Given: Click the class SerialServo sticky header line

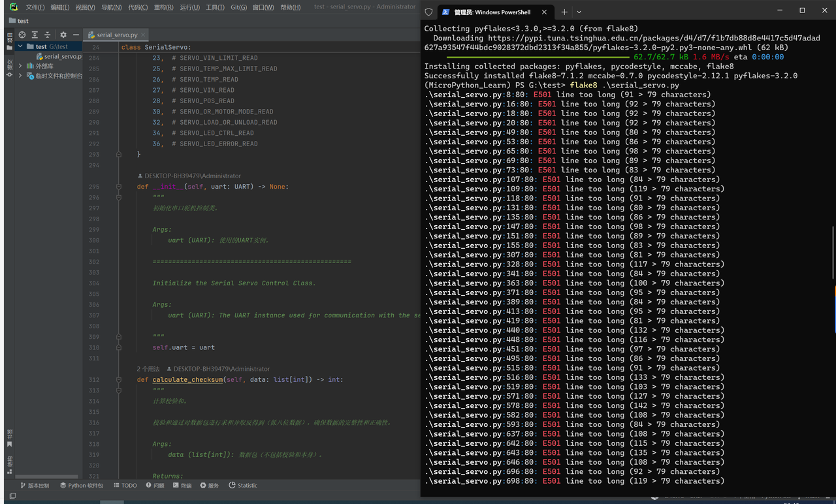Looking at the screenshot, I should (155, 47).
